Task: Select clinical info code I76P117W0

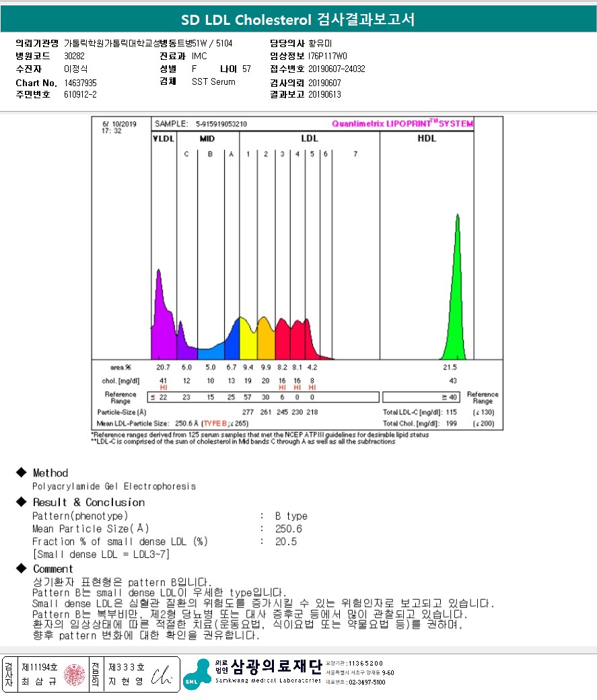Action: [x=327, y=57]
